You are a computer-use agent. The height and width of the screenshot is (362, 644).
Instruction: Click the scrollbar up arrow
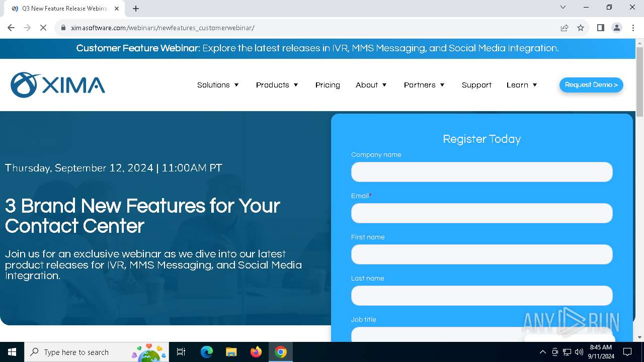[639, 43]
